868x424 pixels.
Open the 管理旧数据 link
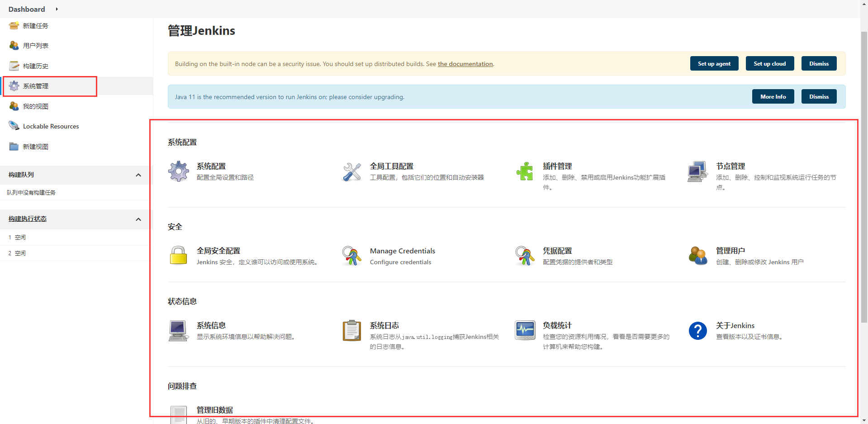(x=215, y=410)
